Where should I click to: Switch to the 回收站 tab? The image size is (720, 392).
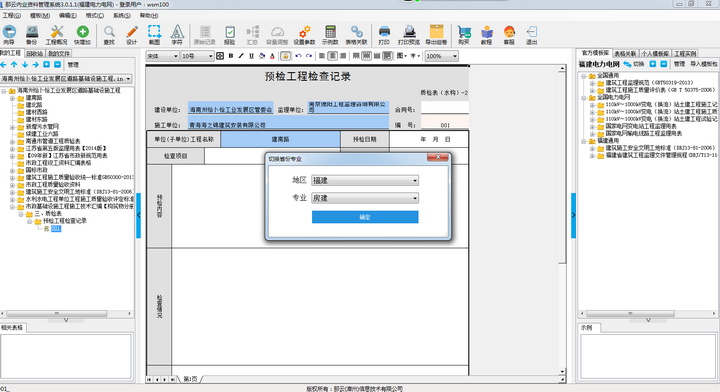click(34, 54)
